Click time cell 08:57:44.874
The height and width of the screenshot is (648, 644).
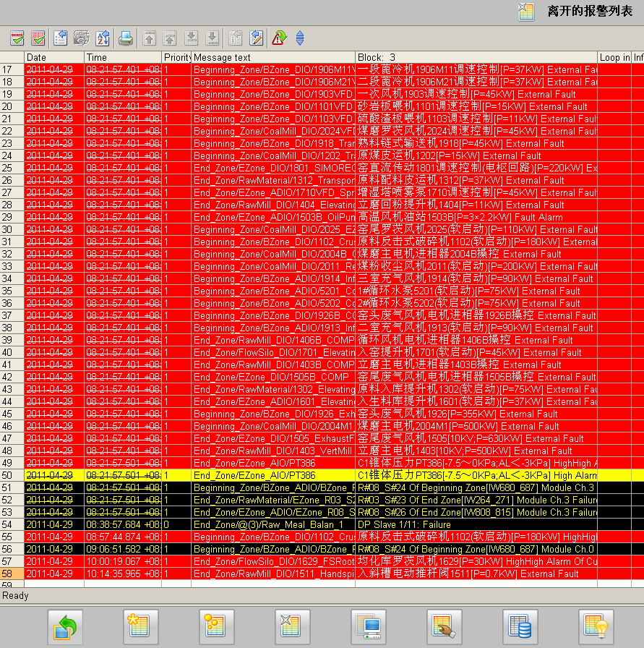coord(123,537)
